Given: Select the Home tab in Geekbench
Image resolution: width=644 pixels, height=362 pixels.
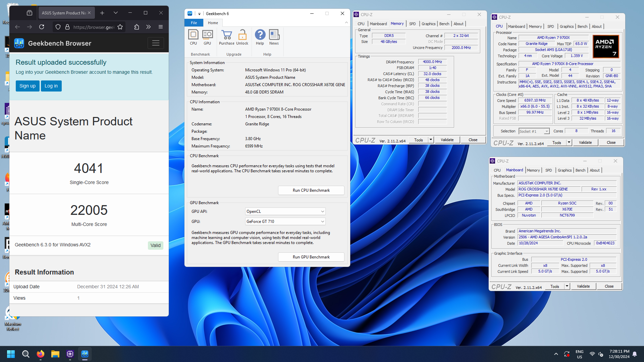Looking at the screenshot, I should coord(213,23).
